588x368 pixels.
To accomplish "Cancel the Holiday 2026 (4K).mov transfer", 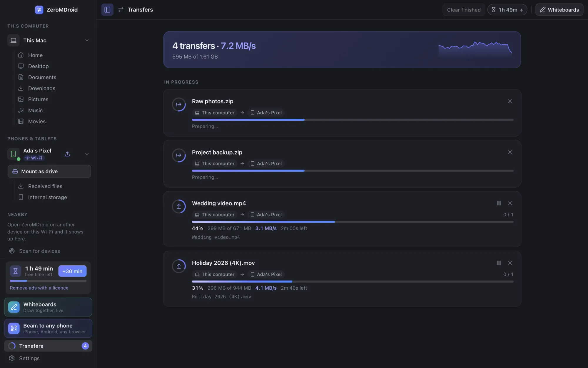I will click(x=510, y=263).
